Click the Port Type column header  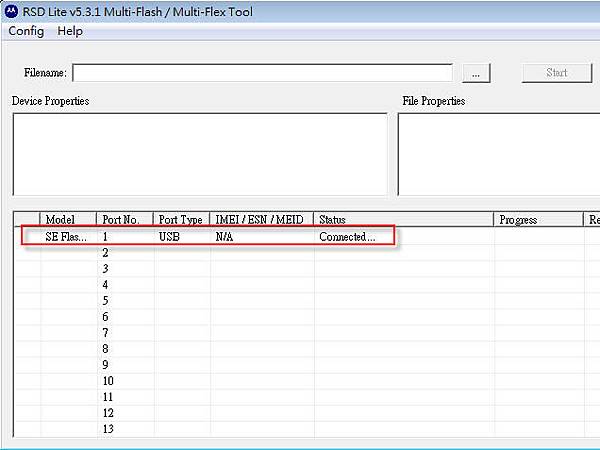pos(181,219)
